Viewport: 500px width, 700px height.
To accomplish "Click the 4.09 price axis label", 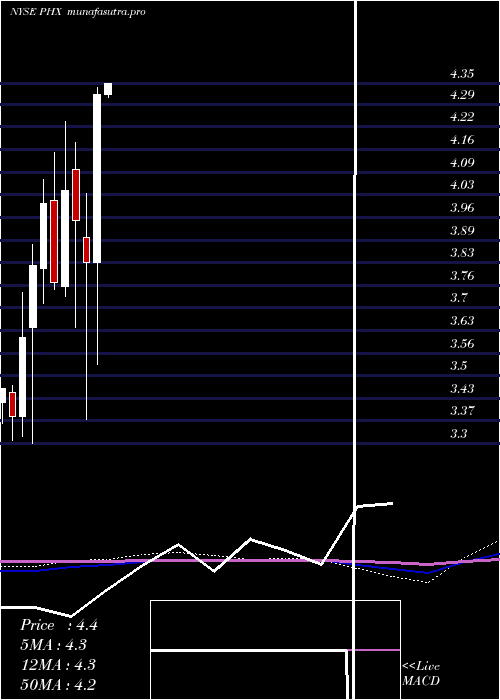I will point(462,162).
